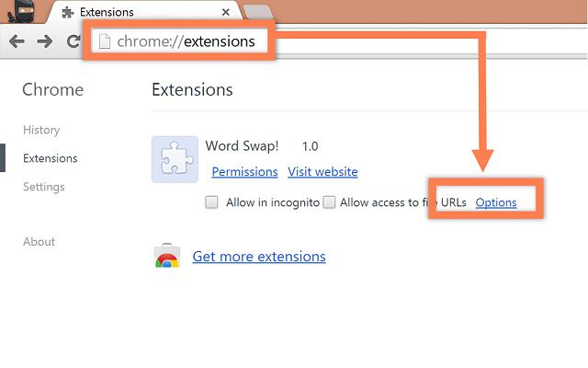Open Word Swap! Permissions link
The image size is (588, 368).
coord(244,172)
